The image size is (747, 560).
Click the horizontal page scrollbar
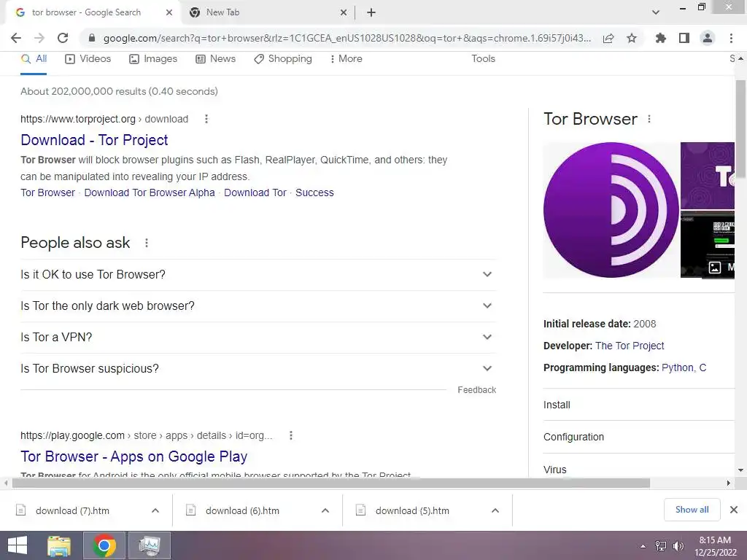coord(331,483)
